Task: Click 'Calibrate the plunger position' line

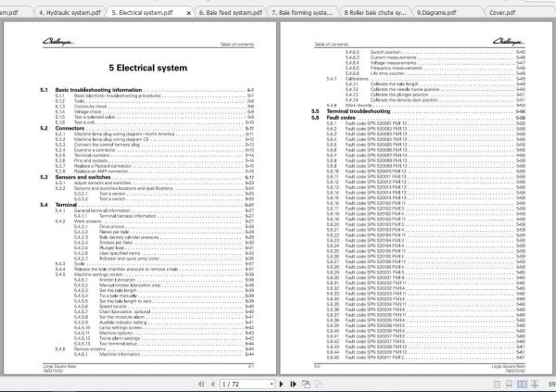Action: (436, 95)
